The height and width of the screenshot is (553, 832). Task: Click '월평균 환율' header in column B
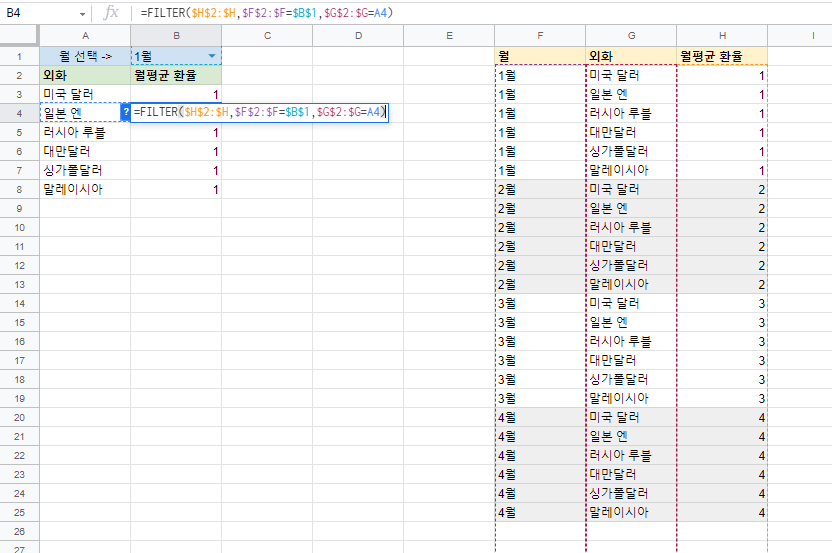coord(176,75)
